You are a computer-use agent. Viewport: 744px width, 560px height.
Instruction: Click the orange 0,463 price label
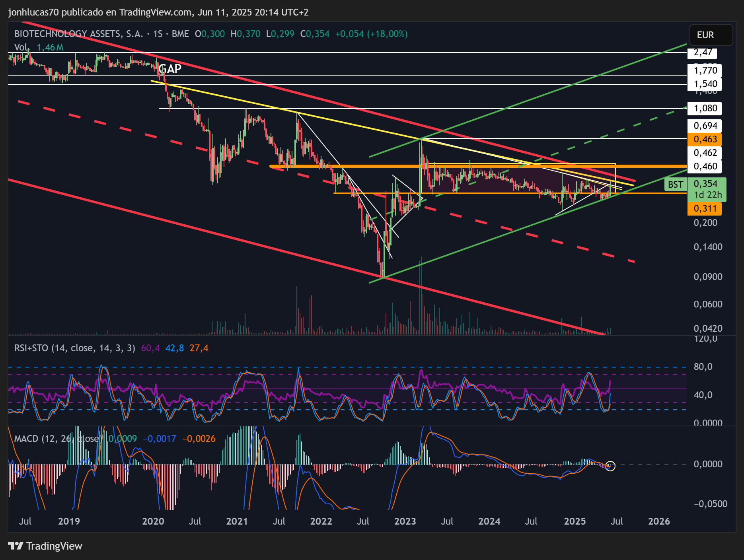[x=705, y=139]
